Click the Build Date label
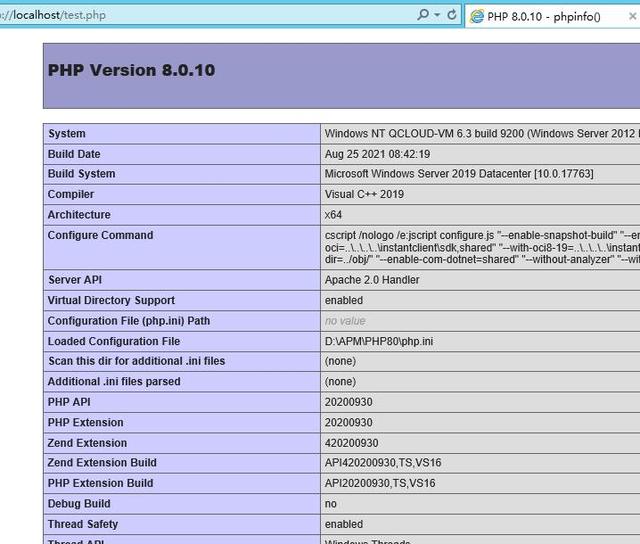 (74, 154)
